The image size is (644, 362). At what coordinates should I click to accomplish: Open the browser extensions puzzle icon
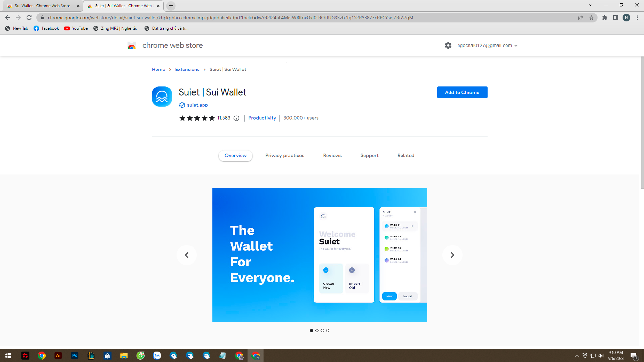click(x=605, y=18)
